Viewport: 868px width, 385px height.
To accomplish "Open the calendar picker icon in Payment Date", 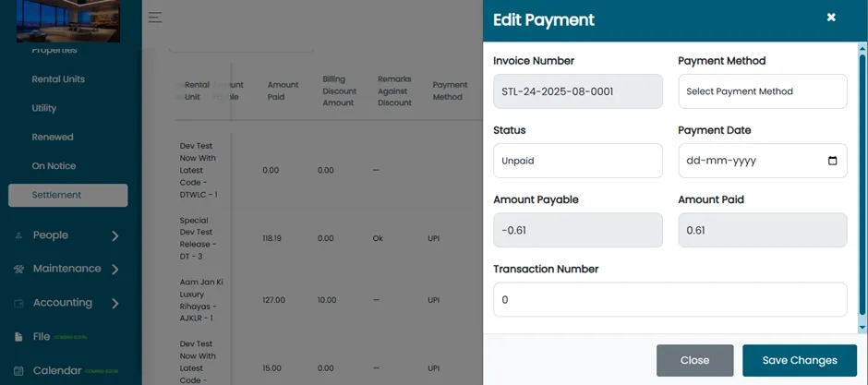I will coord(832,161).
